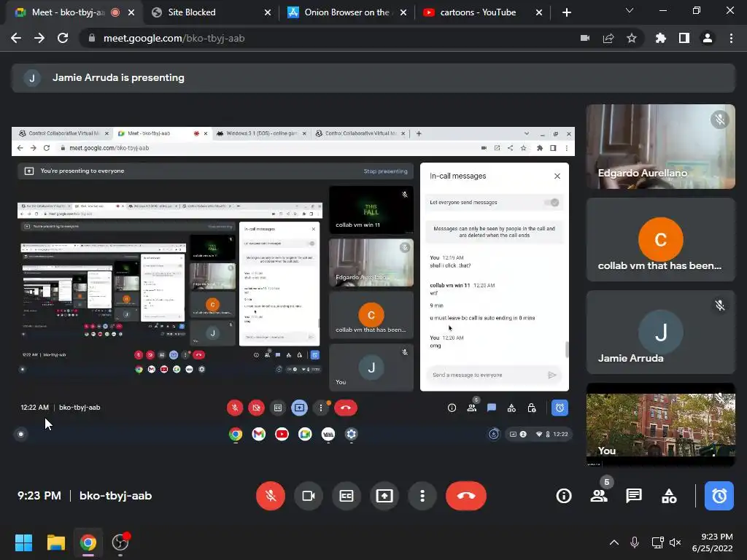Click the address bar URL
This screenshot has width=747, height=560.
[174, 38]
